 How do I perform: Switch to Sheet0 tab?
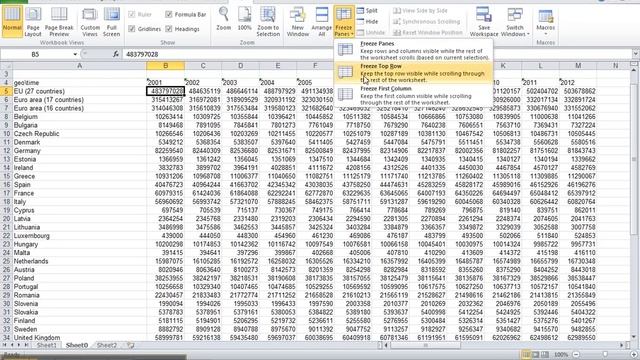click(77, 345)
